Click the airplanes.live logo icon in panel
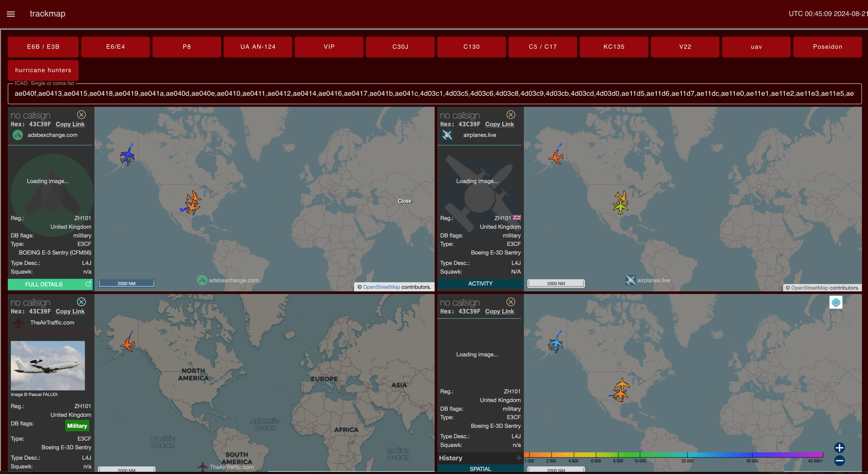 (x=447, y=135)
